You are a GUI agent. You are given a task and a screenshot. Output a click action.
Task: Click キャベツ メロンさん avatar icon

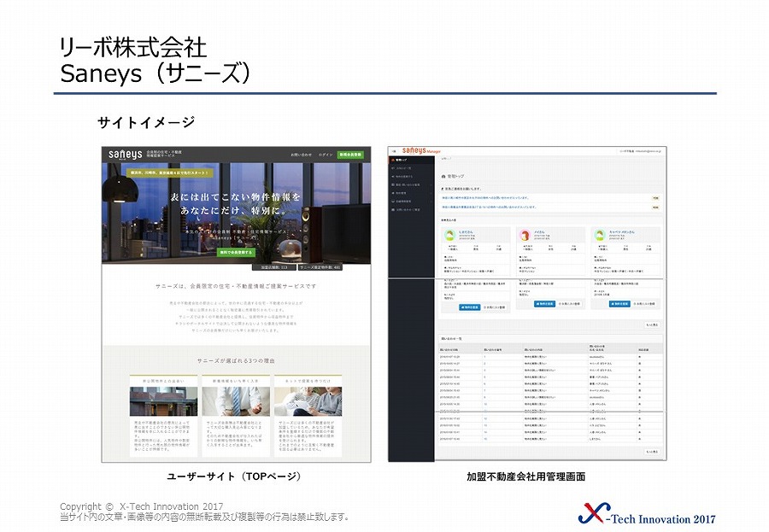pyautogui.click(x=599, y=236)
